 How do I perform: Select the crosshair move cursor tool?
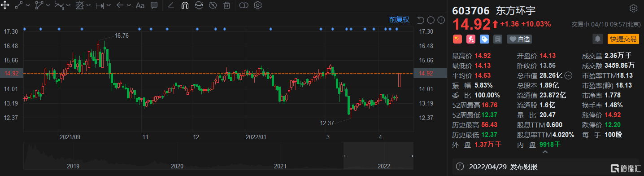click(5, 5)
